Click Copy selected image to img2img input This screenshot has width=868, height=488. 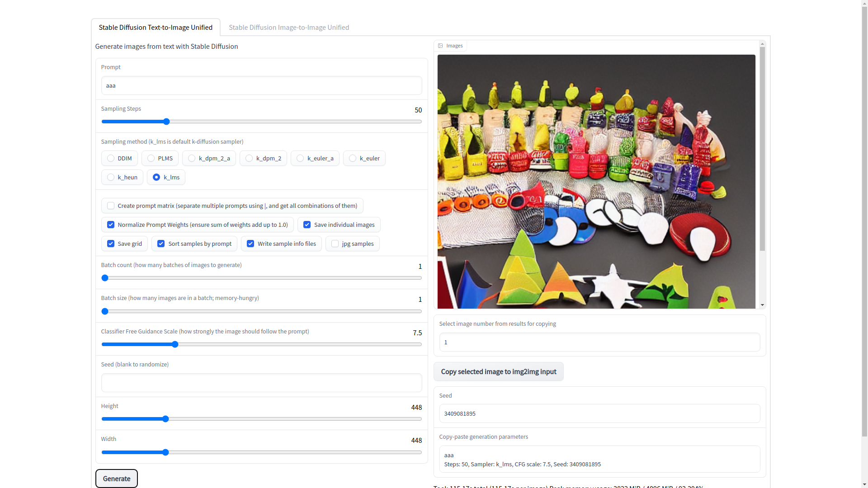tap(498, 371)
